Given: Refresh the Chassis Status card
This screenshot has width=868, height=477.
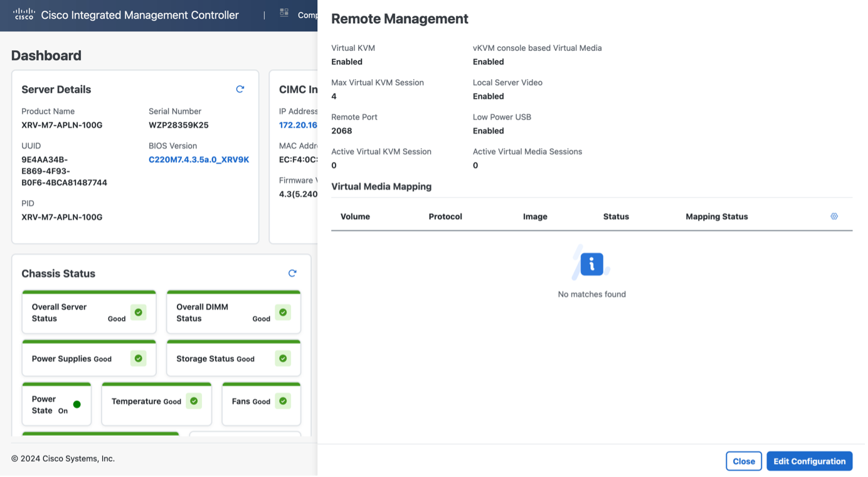Looking at the screenshot, I should click(292, 273).
